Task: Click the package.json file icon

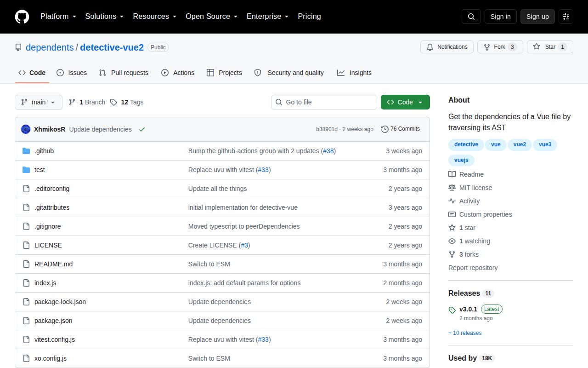Action: coord(26,321)
